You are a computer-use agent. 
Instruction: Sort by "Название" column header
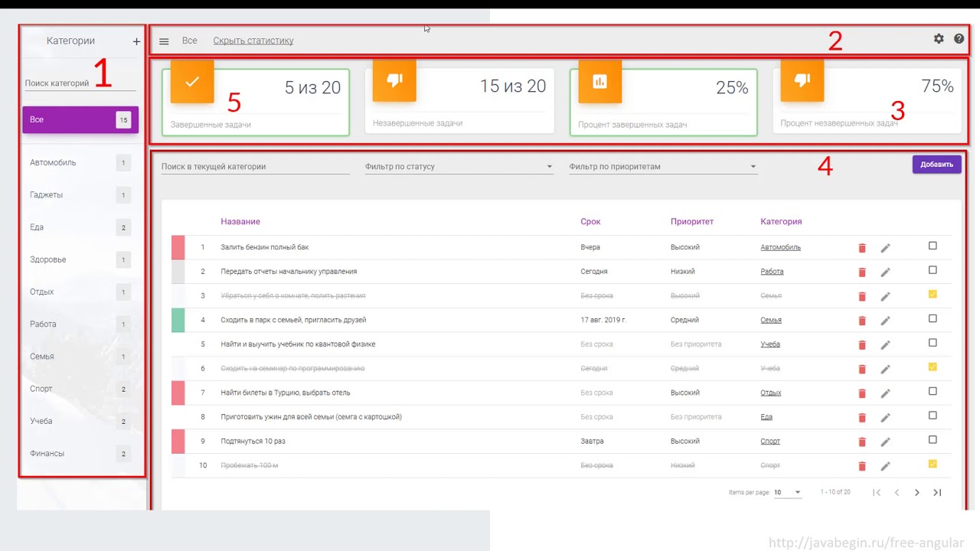[x=240, y=221]
